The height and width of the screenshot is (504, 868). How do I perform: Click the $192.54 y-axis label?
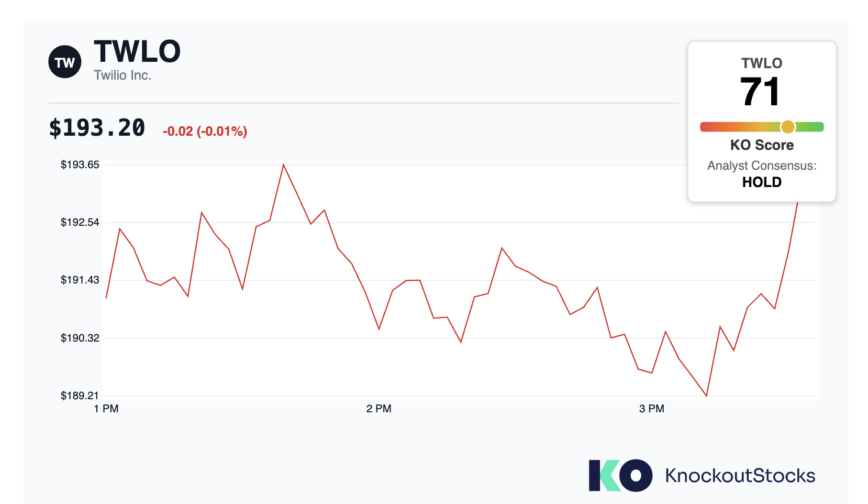coord(80,222)
